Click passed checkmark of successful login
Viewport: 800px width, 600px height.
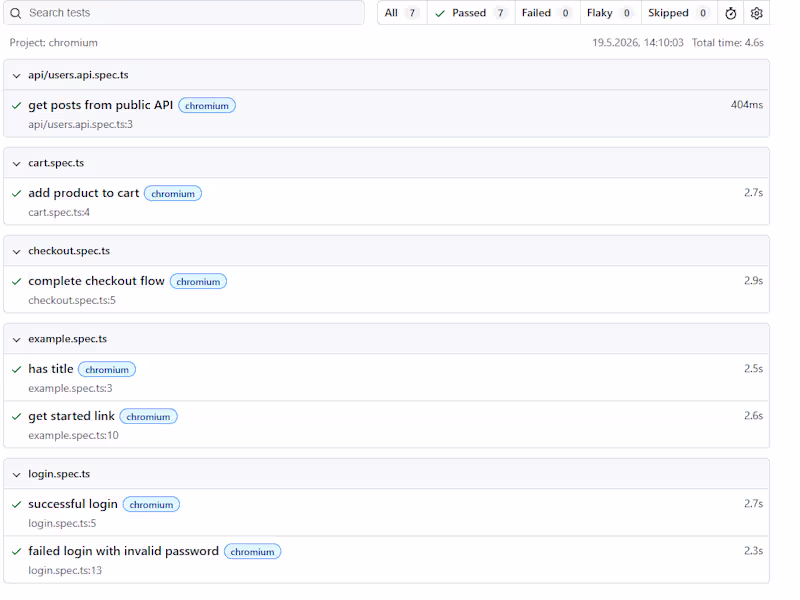coord(16,505)
